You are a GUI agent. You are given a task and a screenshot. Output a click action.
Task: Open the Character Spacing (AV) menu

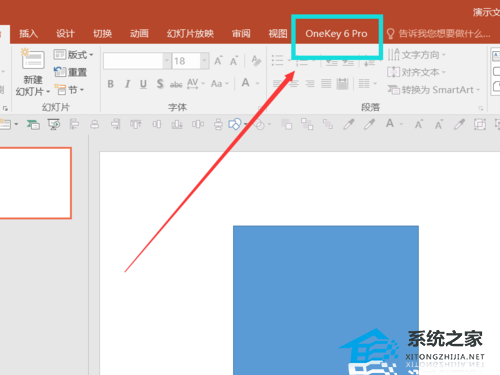pyautogui.click(x=196, y=83)
